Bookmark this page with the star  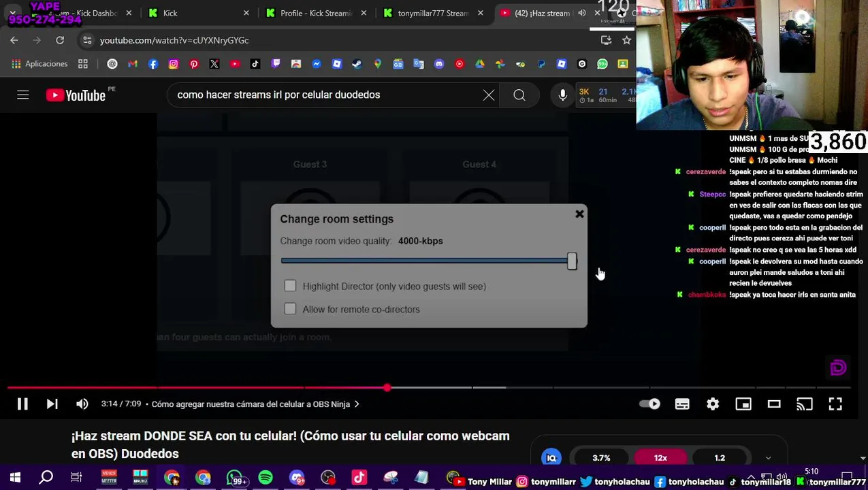(x=626, y=40)
